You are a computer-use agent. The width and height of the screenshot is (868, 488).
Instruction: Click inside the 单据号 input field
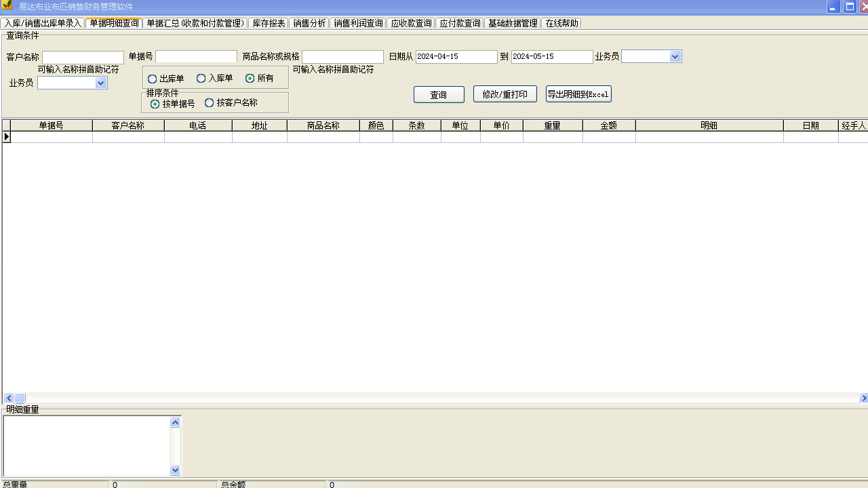(x=195, y=56)
